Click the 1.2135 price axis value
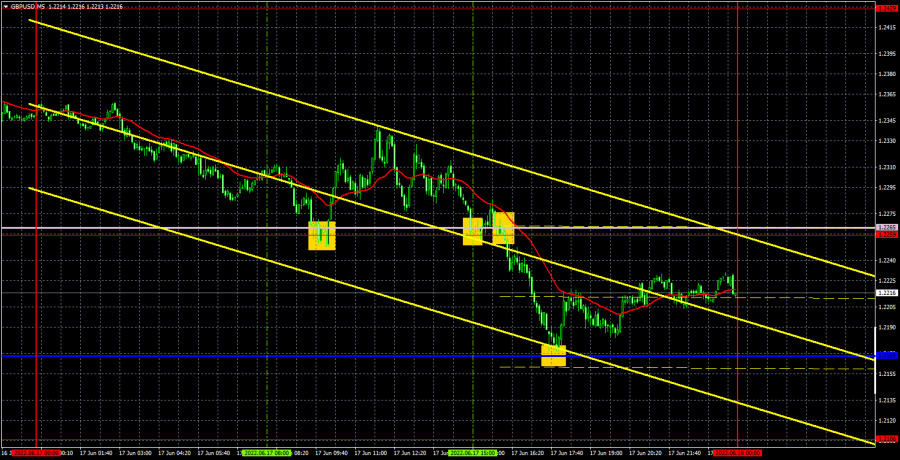Screen dimensions: 900x460 pos(886,400)
